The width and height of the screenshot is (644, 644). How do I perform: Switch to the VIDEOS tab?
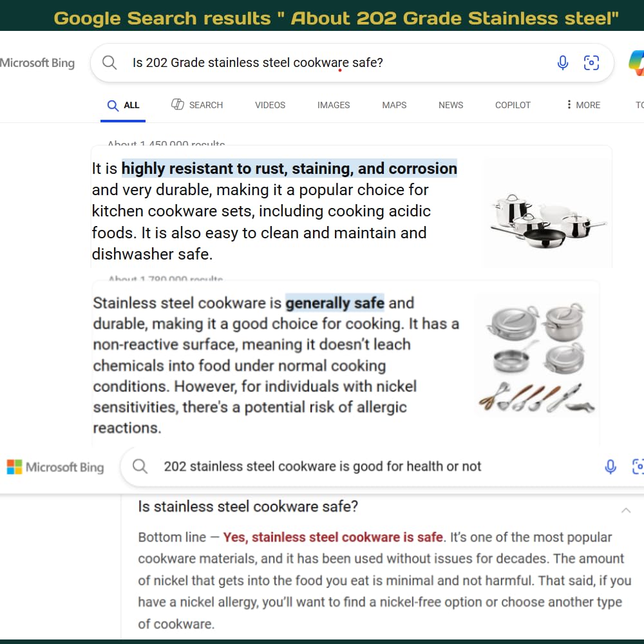pyautogui.click(x=270, y=105)
